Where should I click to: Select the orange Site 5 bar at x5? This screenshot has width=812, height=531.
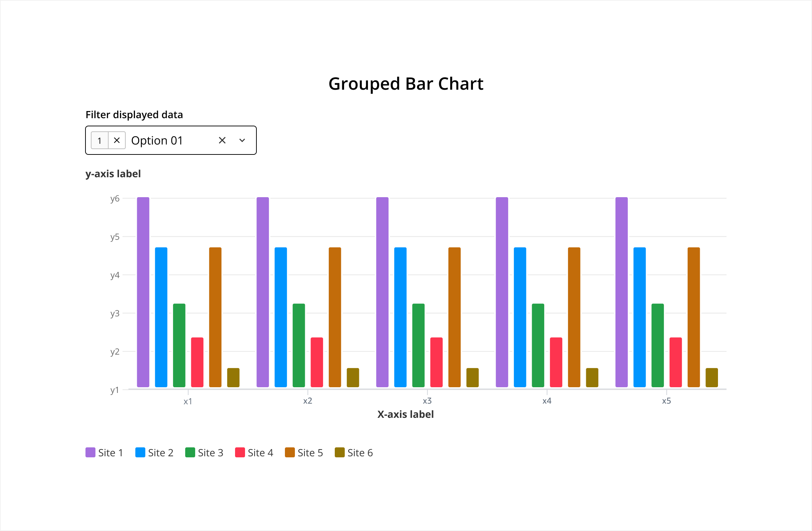point(694,317)
